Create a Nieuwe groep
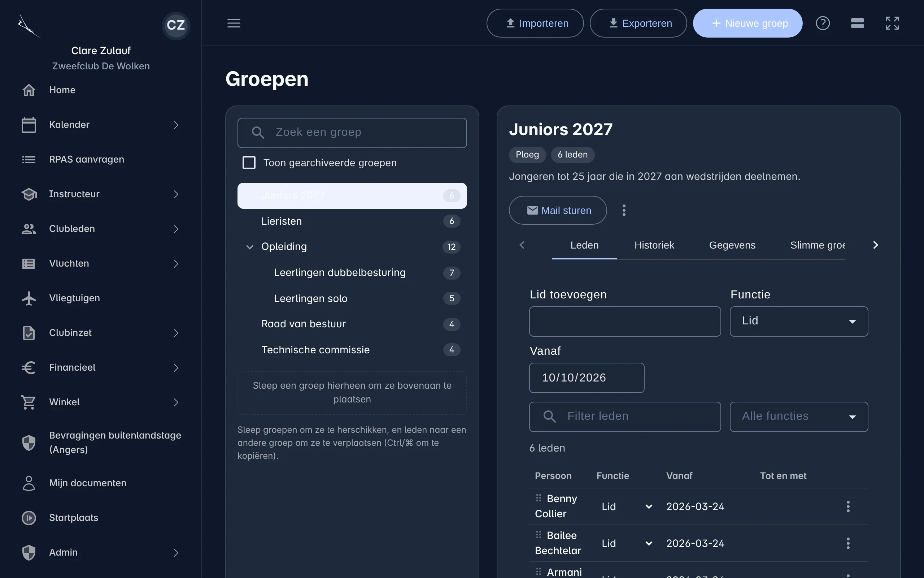 coord(747,23)
